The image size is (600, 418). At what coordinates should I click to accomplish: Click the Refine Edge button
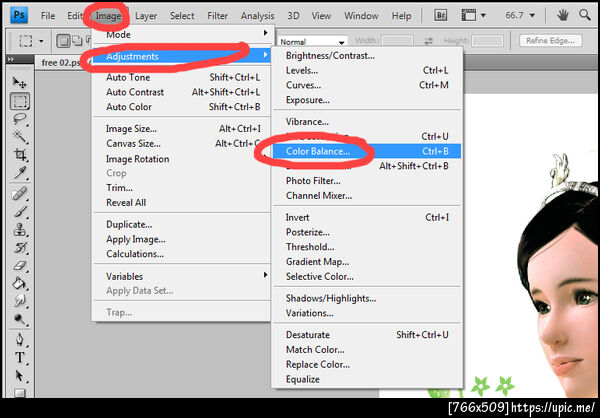(550, 41)
